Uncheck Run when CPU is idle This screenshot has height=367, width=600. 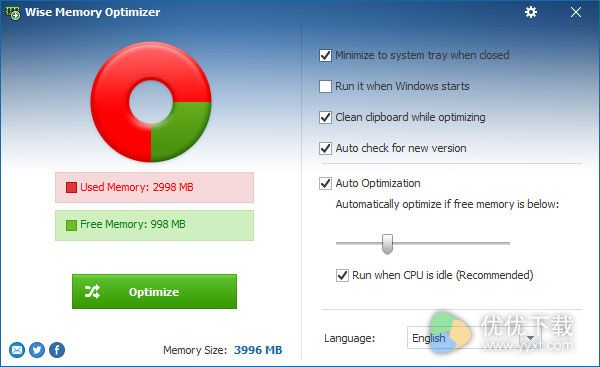point(342,276)
